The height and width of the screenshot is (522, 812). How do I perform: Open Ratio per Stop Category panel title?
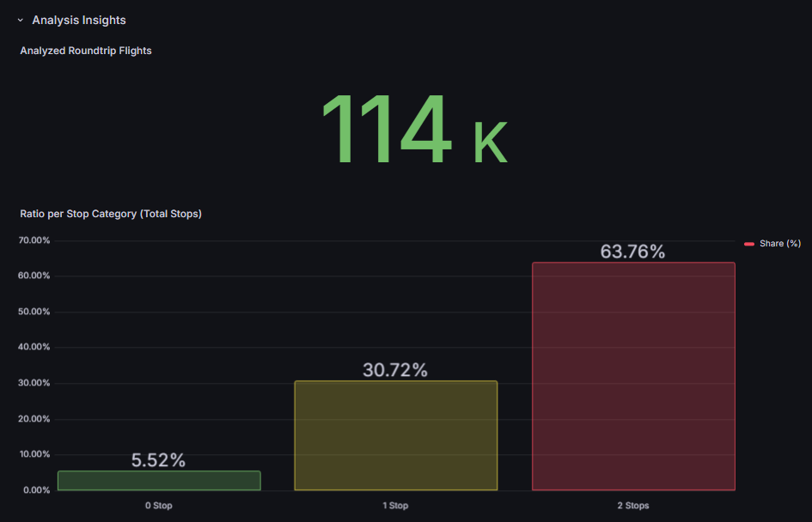111,214
